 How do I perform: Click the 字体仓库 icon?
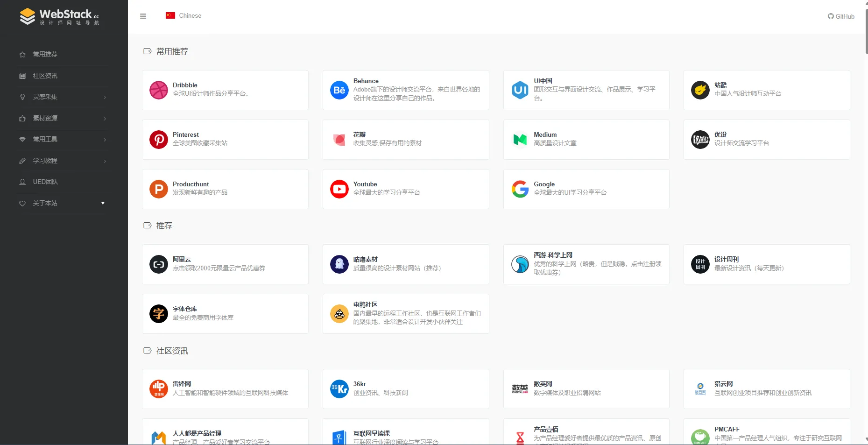click(x=159, y=314)
